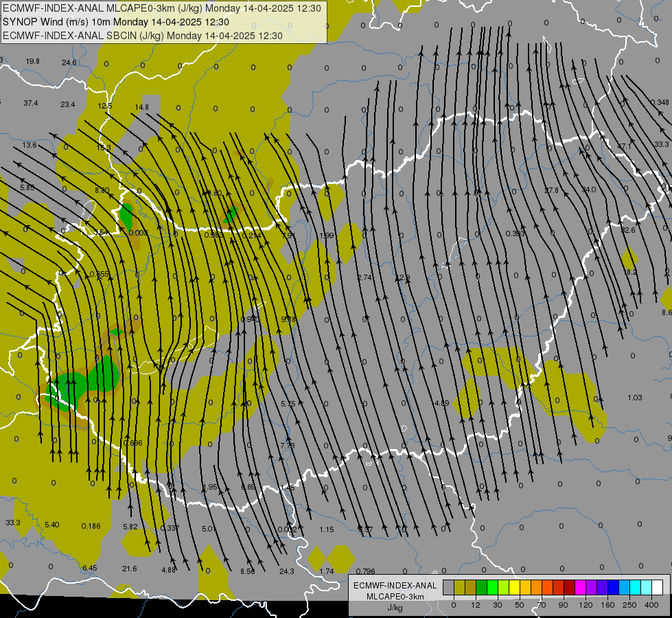Click the cyan legend swatch

pos(636,587)
